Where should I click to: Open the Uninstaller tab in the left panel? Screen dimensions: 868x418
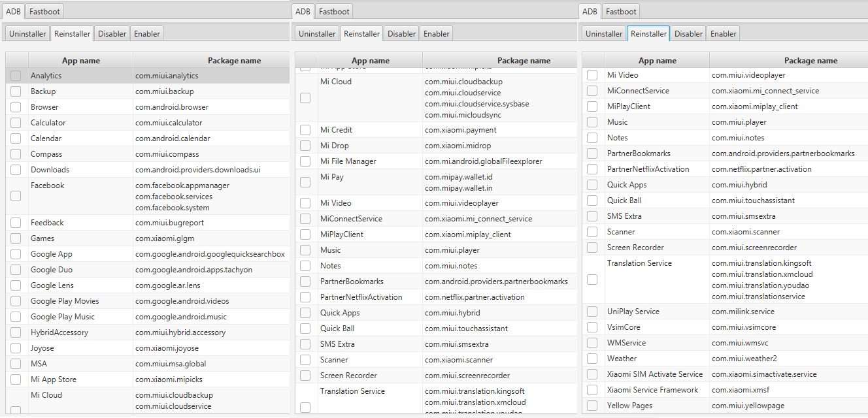[x=27, y=34]
